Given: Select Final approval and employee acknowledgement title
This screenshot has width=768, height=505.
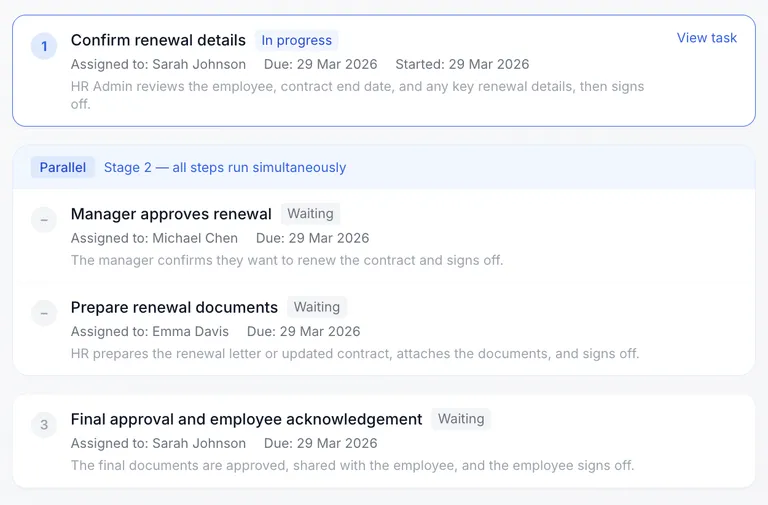Looking at the screenshot, I should click(x=246, y=419).
